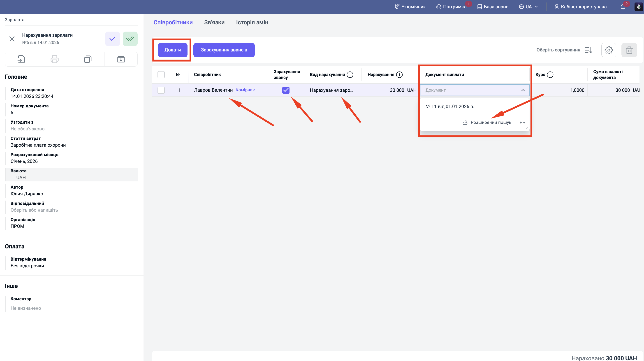Click the trash delete icon
Image resolution: width=644 pixels, height=361 pixels.
[x=629, y=50]
